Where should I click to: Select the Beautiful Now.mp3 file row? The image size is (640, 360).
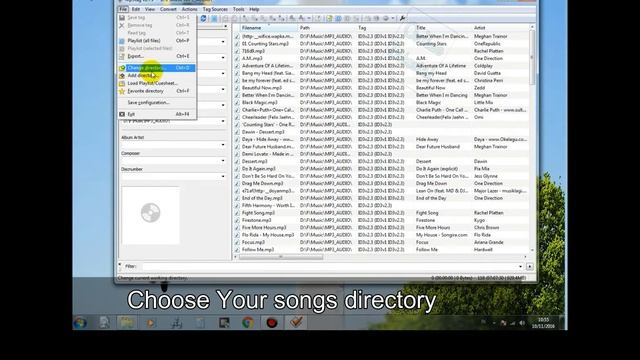[x=382, y=88]
